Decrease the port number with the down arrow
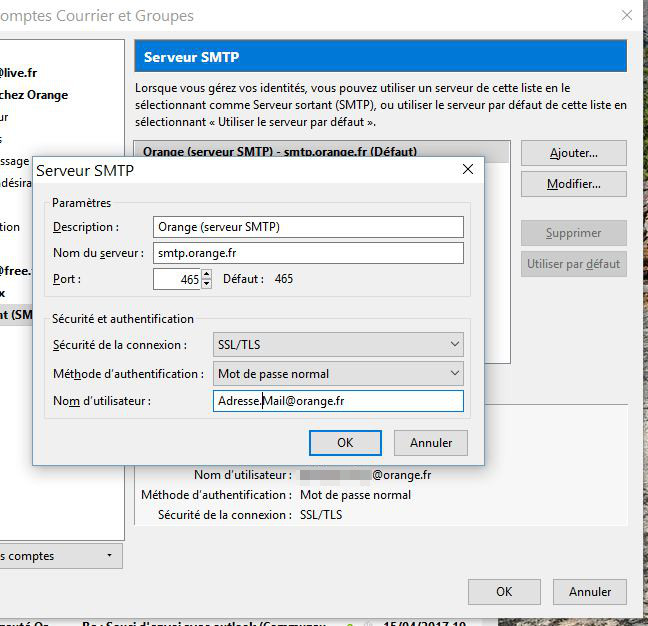 click(206, 284)
